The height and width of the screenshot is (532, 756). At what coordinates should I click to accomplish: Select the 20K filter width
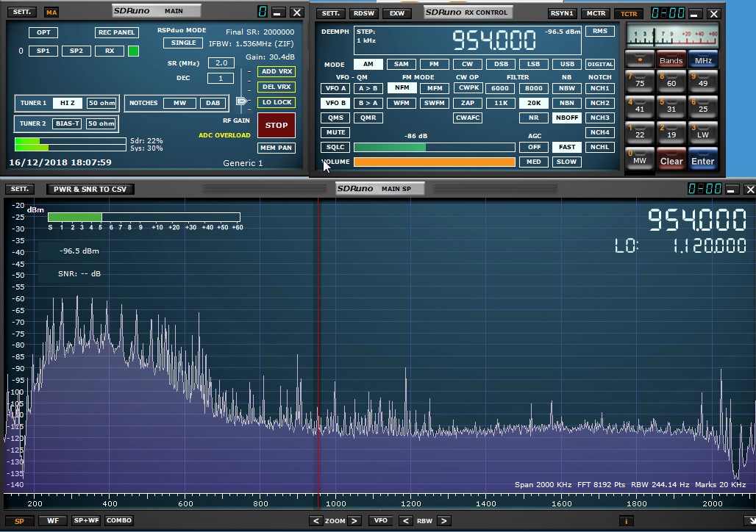point(534,103)
